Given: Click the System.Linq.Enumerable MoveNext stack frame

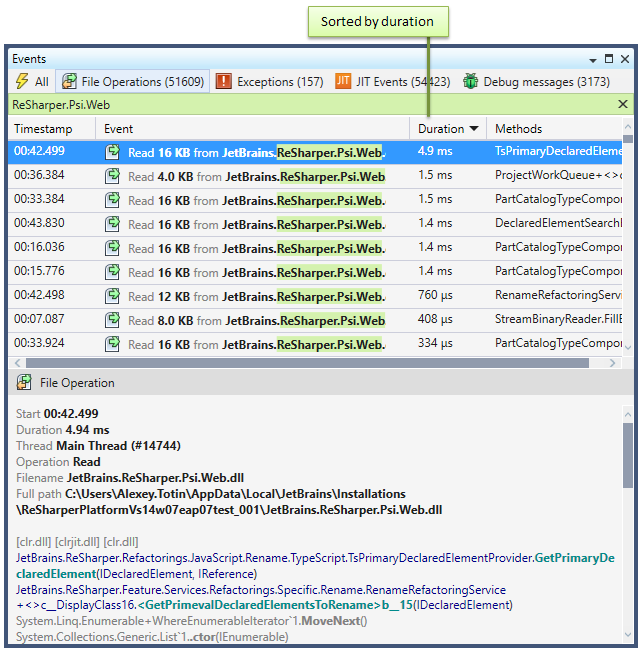Looking at the screenshot, I should [x=192, y=621].
